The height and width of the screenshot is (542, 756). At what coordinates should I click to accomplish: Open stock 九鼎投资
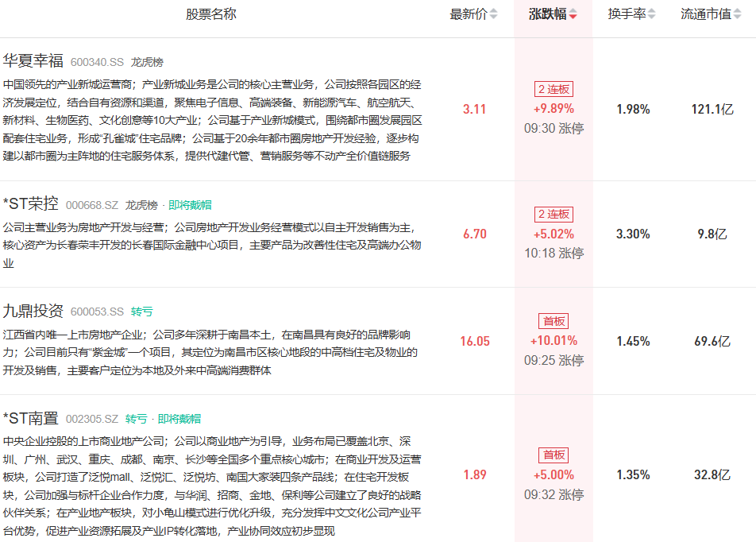pyautogui.click(x=33, y=311)
